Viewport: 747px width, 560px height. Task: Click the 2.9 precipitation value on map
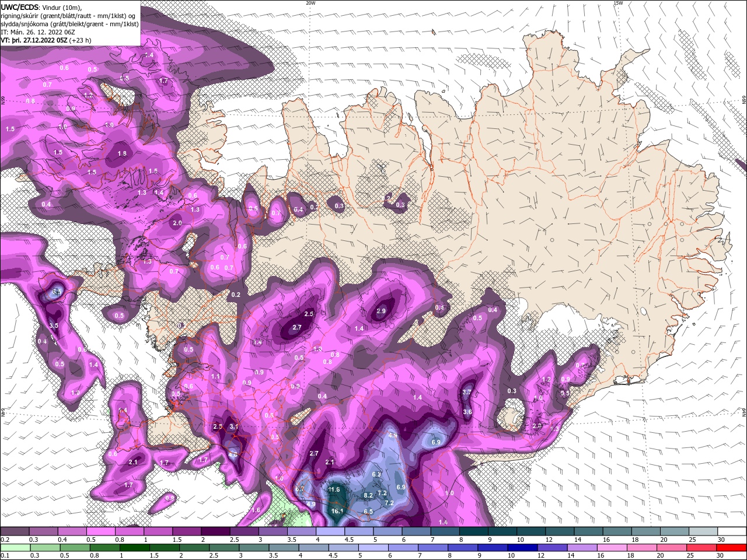coord(381,311)
